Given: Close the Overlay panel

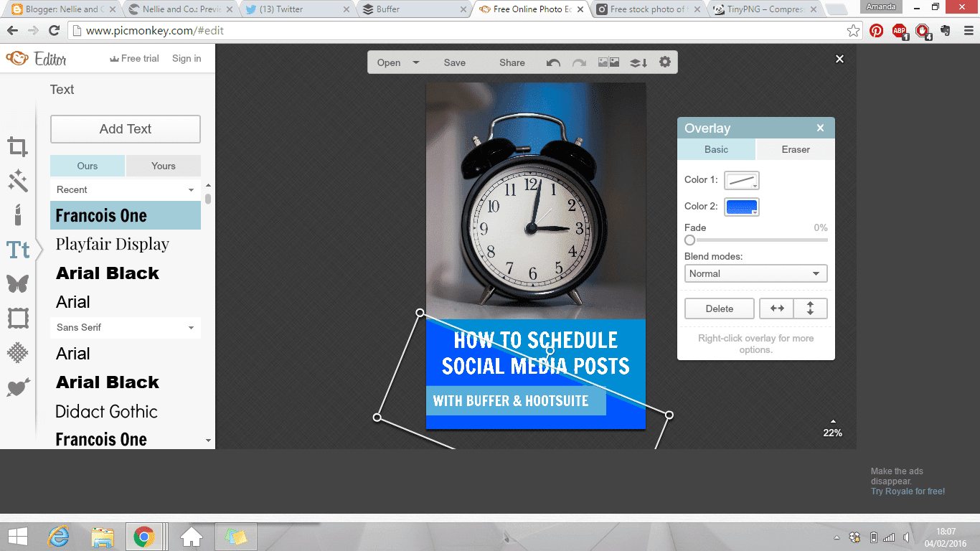Looking at the screenshot, I should tap(821, 128).
